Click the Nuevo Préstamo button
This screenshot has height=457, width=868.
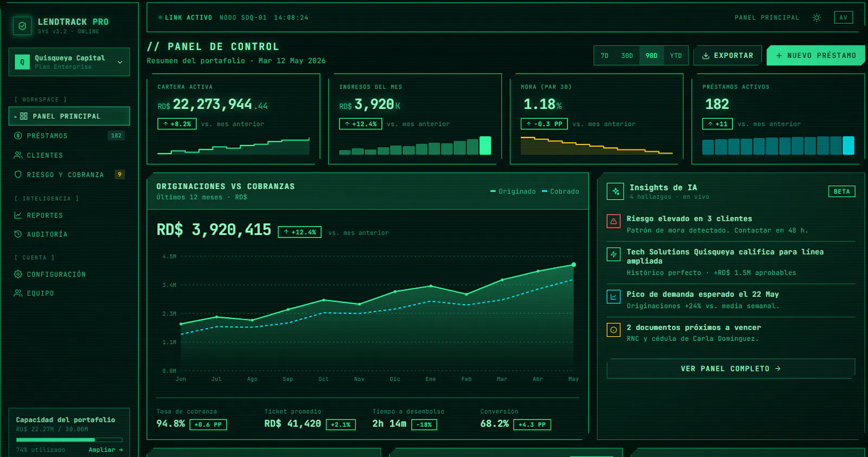[816, 56]
